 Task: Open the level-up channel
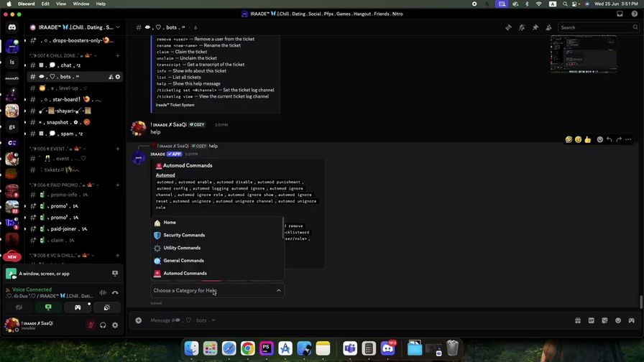(x=75, y=88)
